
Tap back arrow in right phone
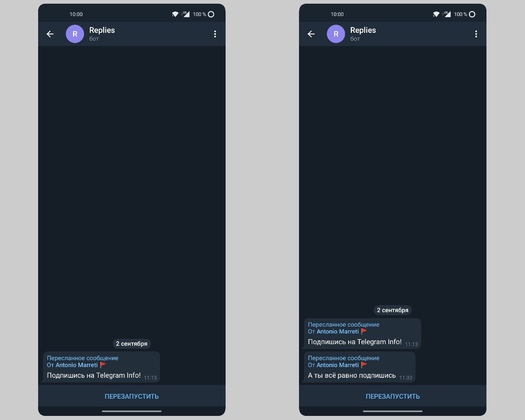tap(311, 34)
